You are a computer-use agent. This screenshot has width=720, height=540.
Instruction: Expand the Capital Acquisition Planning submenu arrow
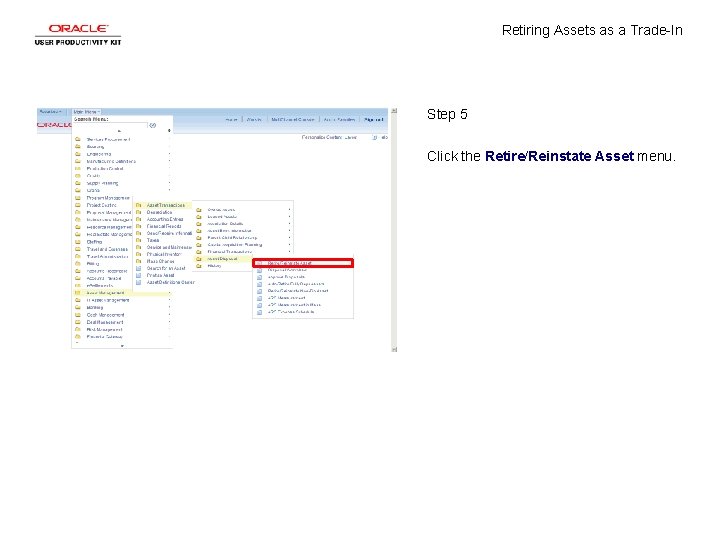pos(289,245)
